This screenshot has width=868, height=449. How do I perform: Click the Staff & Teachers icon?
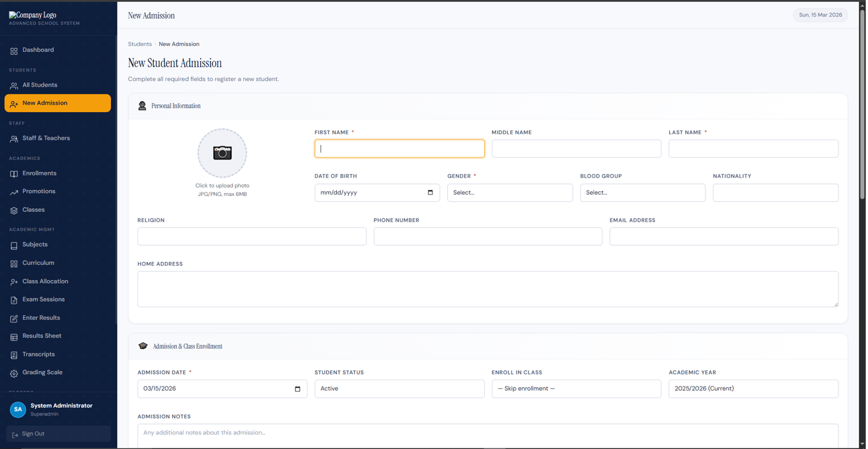(14, 139)
